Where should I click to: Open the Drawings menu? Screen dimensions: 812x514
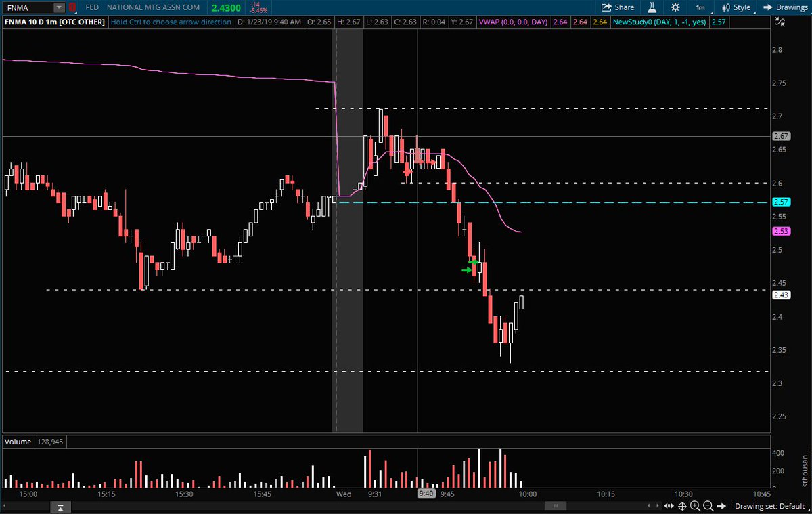[x=786, y=7]
